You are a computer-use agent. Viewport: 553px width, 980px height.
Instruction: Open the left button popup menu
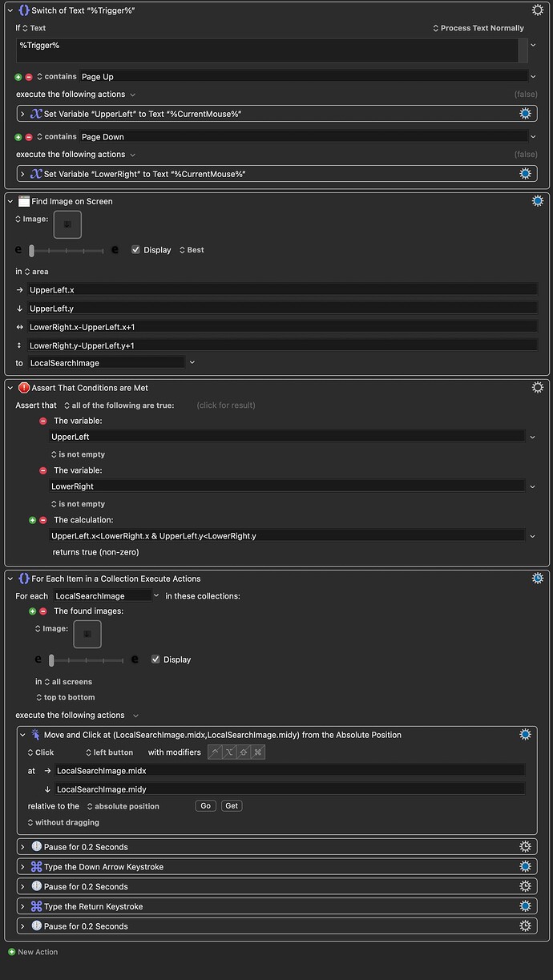pos(109,752)
